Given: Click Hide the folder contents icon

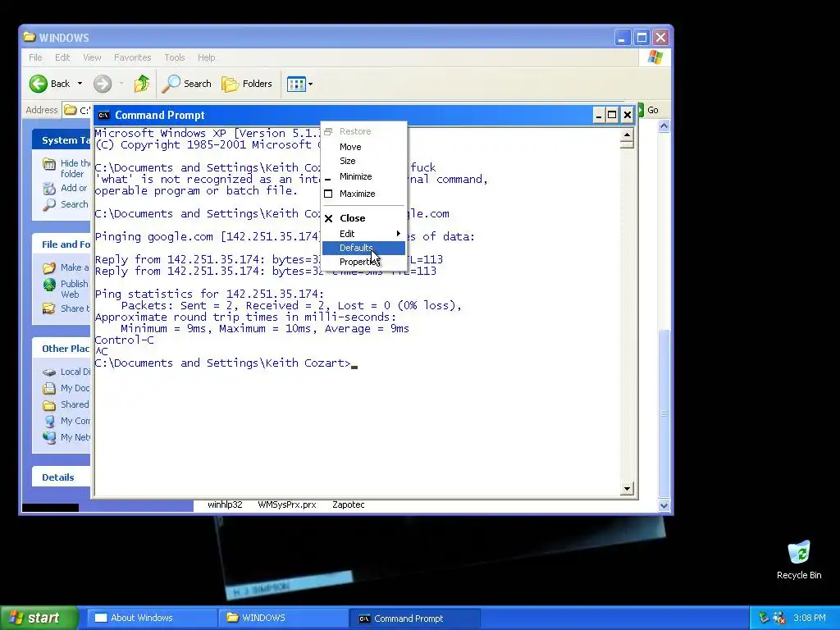Looking at the screenshot, I should [x=48, y=164].
